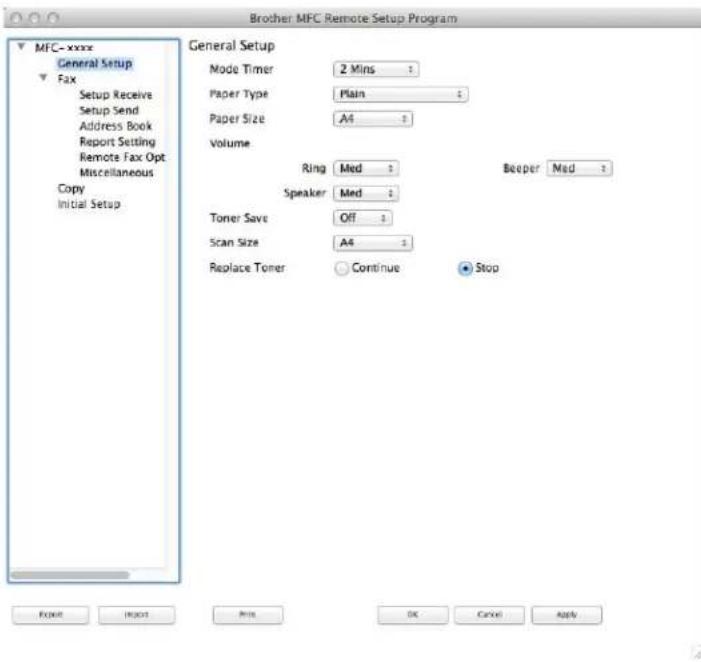Click the Import button

[x=136, y=615]
